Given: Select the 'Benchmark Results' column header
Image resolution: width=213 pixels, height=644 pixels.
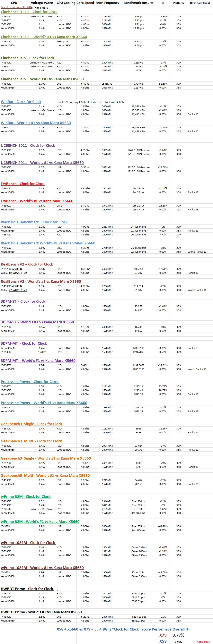Looking at the screenshot, I should tap(138, 3).
